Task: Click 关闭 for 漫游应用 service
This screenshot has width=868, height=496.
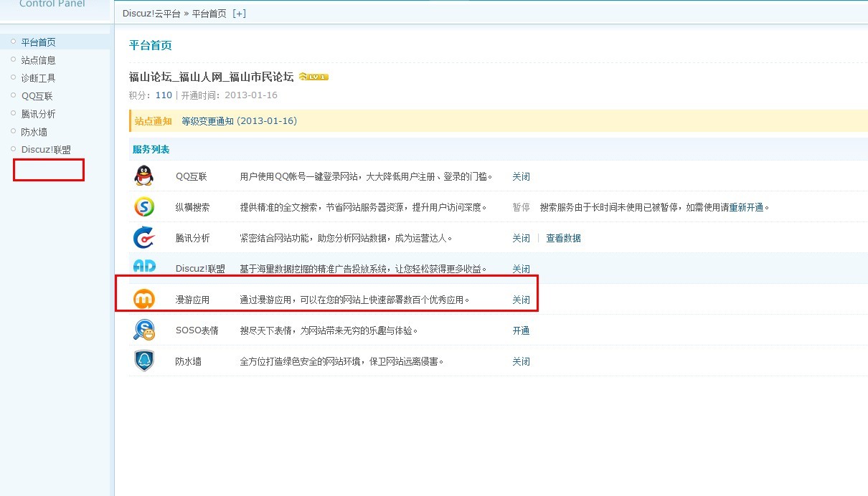Action: [521, 300]
